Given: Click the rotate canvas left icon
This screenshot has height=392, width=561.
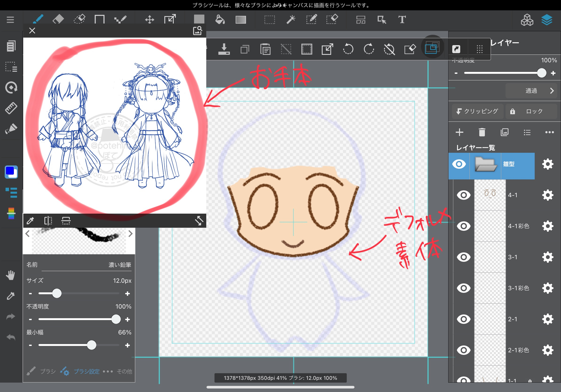Looking at the screenshot, I should [x=348, y=49].
